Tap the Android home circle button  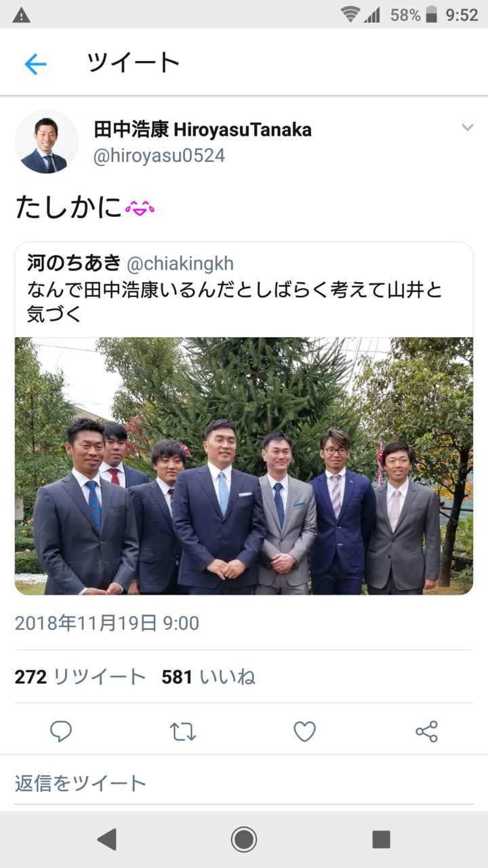coord(244,840)
